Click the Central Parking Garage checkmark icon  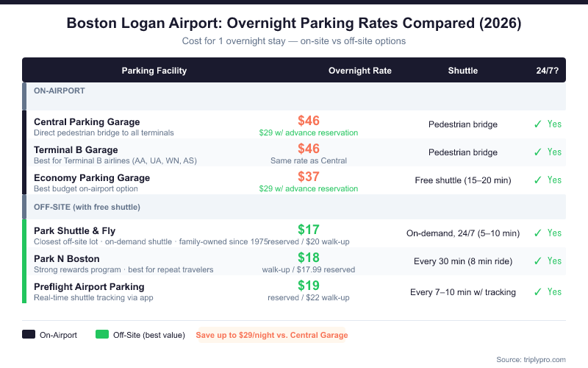click(537, 124)
